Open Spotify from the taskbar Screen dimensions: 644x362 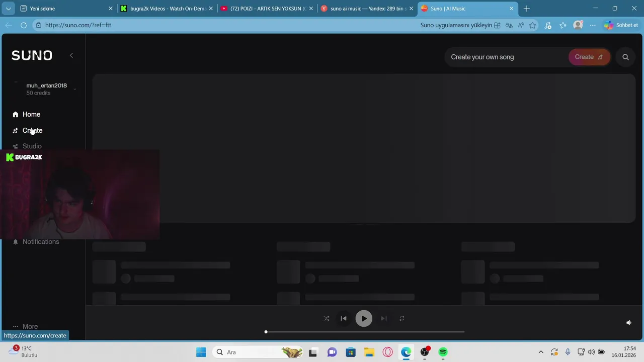pyautogui.click(x=443, y=352)
